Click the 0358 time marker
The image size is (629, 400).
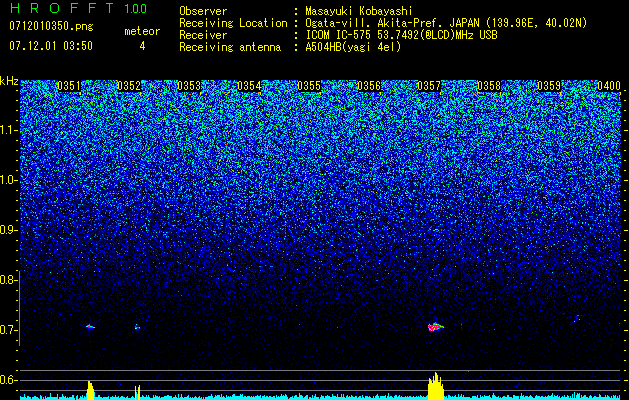[x=489, y=86]
